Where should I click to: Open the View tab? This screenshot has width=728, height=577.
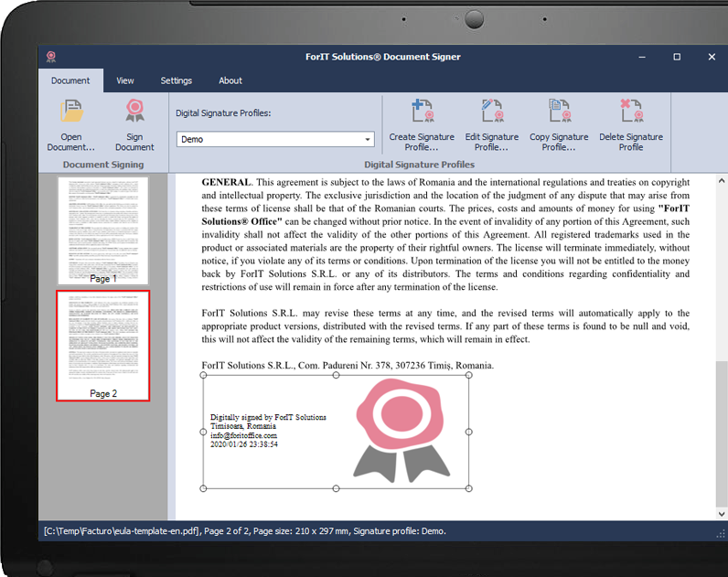click(125, 80)
